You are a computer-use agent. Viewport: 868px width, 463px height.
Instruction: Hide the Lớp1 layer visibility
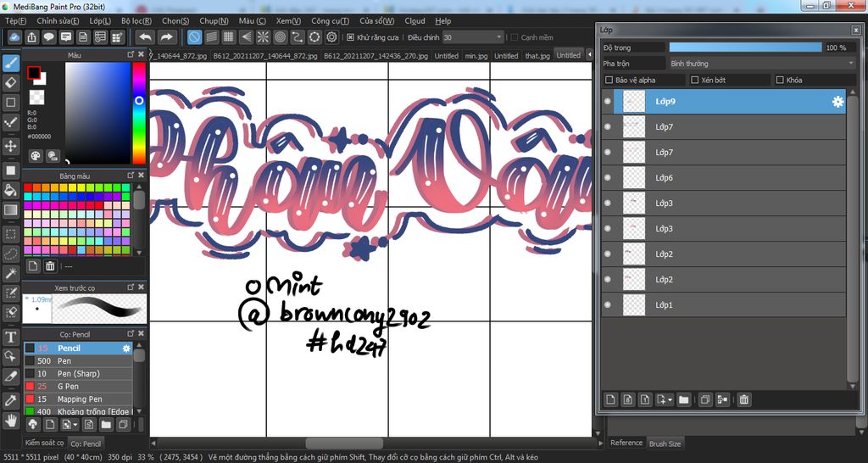608,304
